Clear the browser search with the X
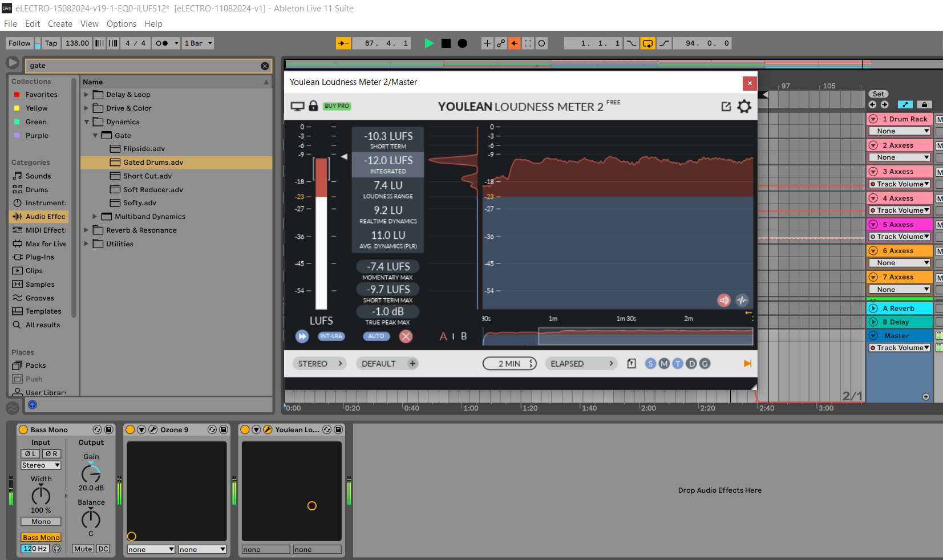The width and height of the screenshot is (943, 560). [265, 66]
